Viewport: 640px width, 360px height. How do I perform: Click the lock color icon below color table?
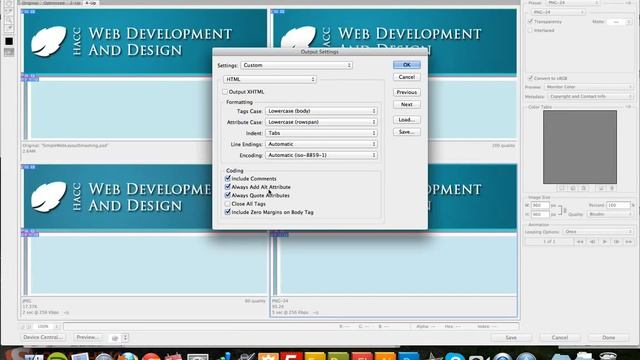click(x=584, y=188)
